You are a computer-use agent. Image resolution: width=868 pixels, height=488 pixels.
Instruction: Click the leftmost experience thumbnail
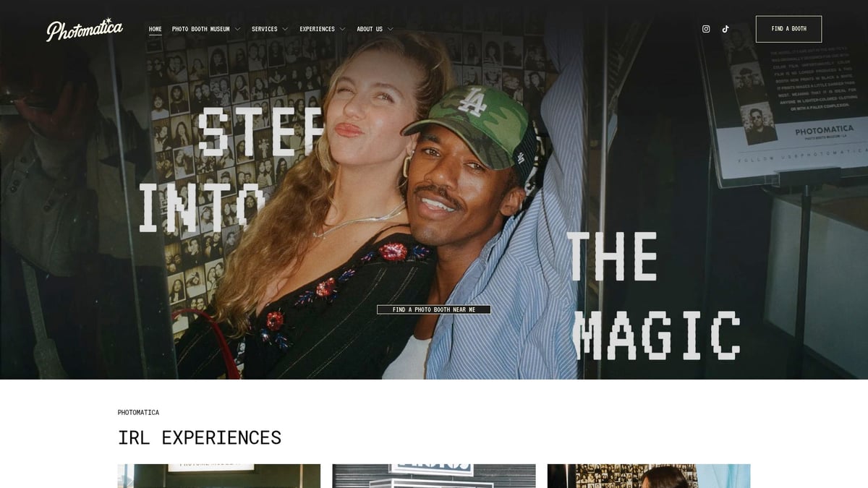coord(217,476)
